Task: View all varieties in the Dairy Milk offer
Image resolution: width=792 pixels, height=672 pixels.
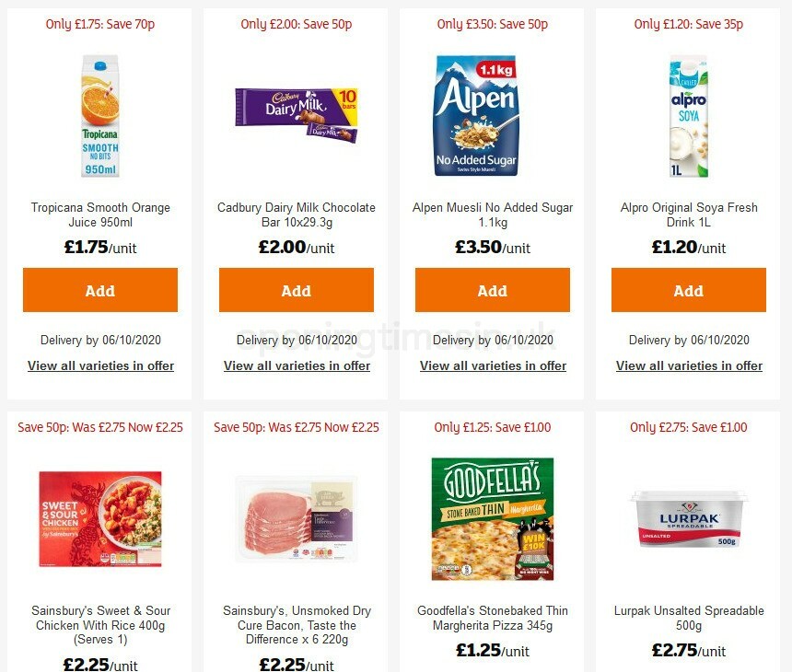Action: (296, 365)
